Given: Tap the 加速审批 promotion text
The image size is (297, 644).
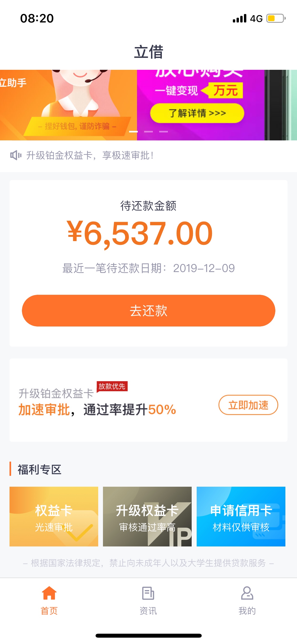Looking at the screenshot, I should point(44,410).
